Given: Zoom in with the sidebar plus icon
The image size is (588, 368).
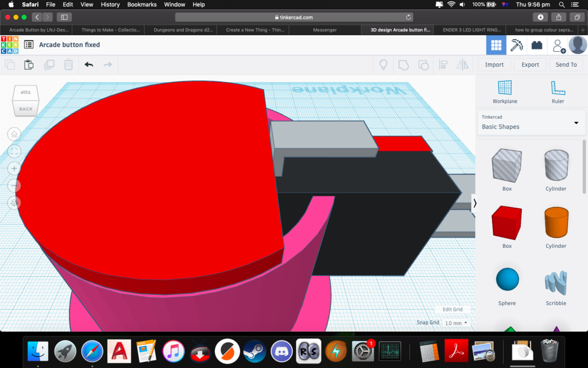Looking at the screenshot, I should click(x=14, y=168).
